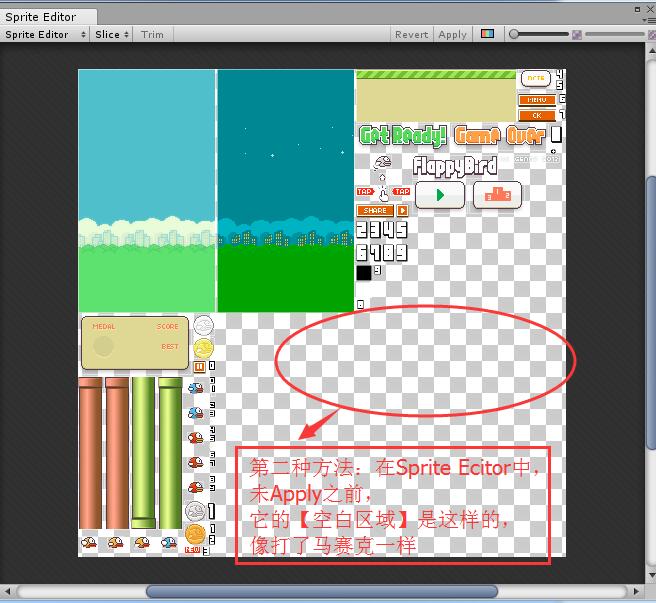Select the green pipe with top cap
The image size is (656, 603).
point(170,452)
